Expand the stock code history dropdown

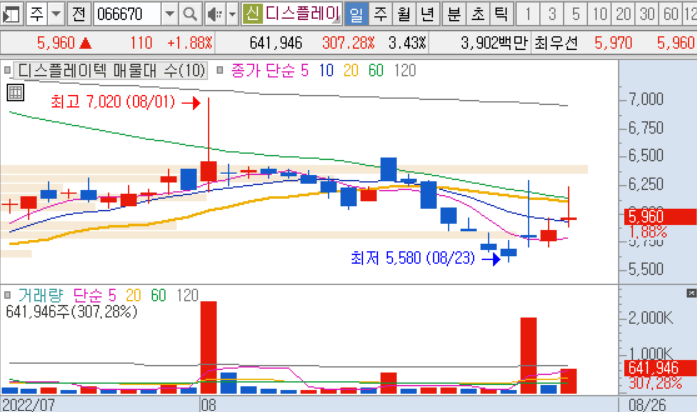coord(169,14)
